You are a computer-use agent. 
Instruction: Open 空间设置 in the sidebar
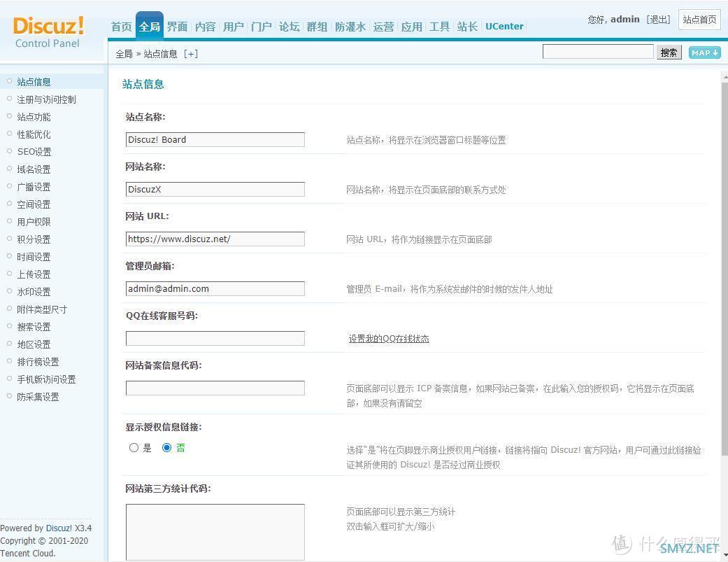click(x=34, y=204)
